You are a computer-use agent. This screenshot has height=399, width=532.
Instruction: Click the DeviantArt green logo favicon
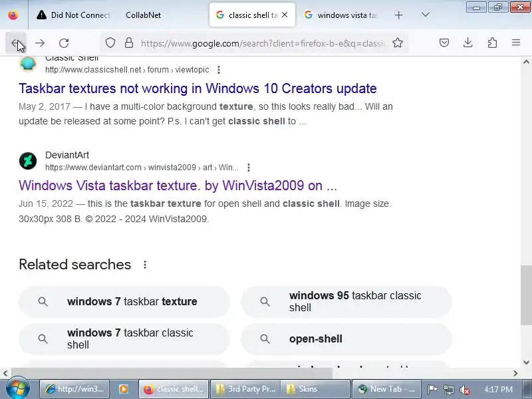28,161
